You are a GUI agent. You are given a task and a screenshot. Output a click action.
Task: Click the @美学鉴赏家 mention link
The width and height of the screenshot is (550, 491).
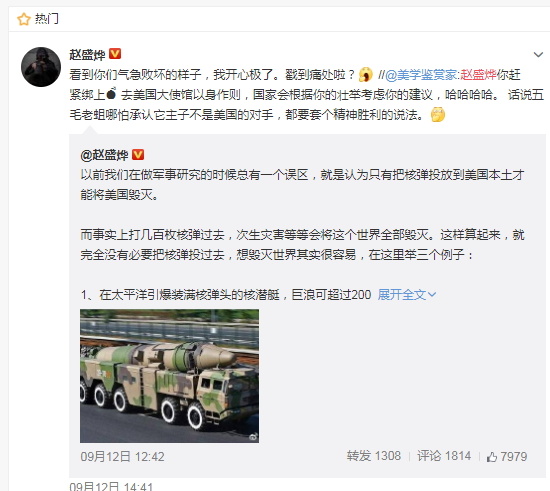pos(421,75)
